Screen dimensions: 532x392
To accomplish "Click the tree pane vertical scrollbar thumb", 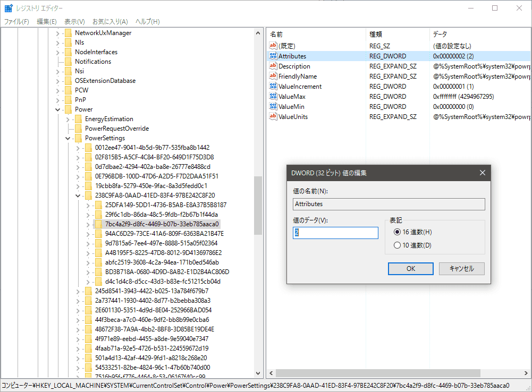I will (x=258, y=205).
